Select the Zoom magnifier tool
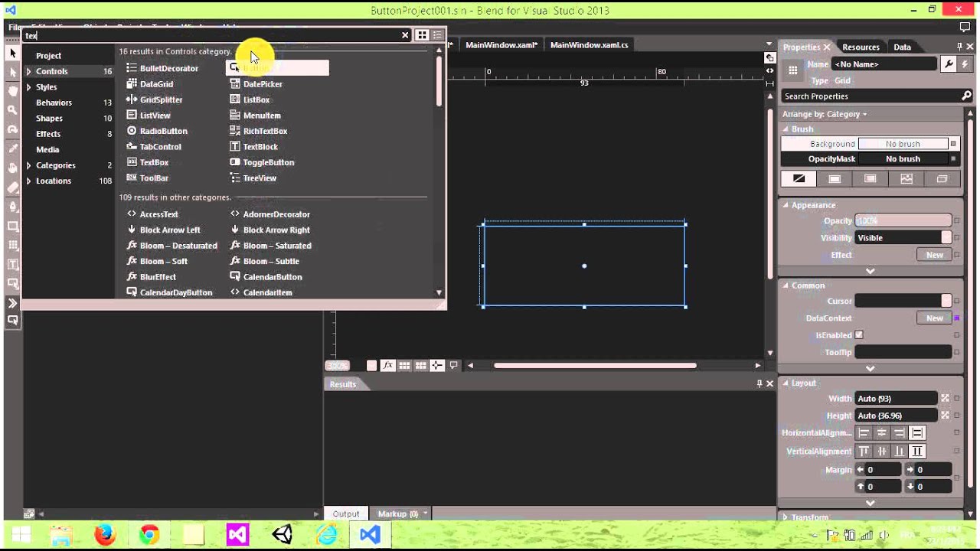The width and height of the screenshot is (980, 551). pos(13,110)
